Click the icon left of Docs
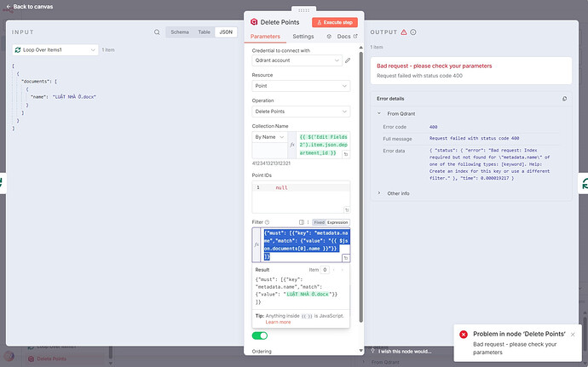This screenshot has width=588, height=367. [x=329, y=37]
